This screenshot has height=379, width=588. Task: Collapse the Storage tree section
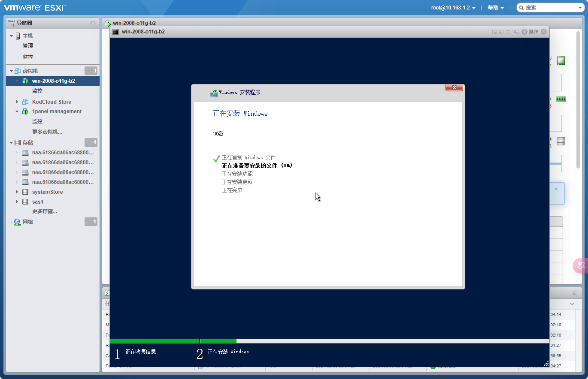[x=12, y=143]
